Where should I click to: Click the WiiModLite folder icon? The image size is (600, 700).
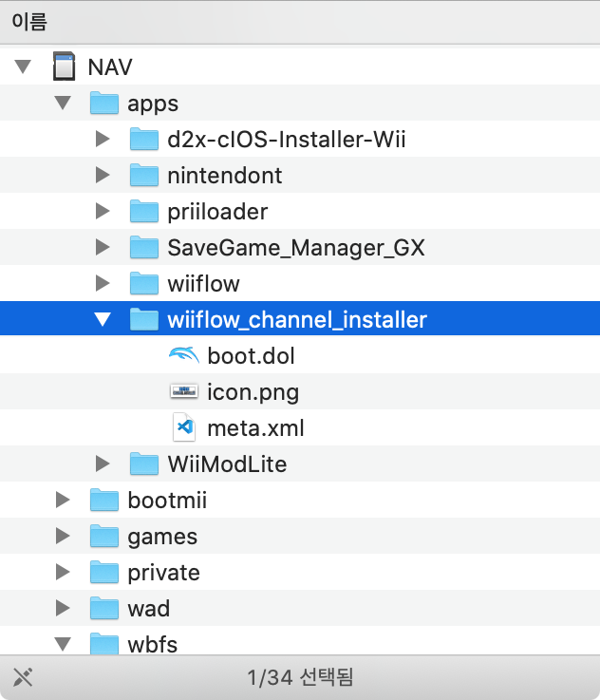[x=144, y=464]
